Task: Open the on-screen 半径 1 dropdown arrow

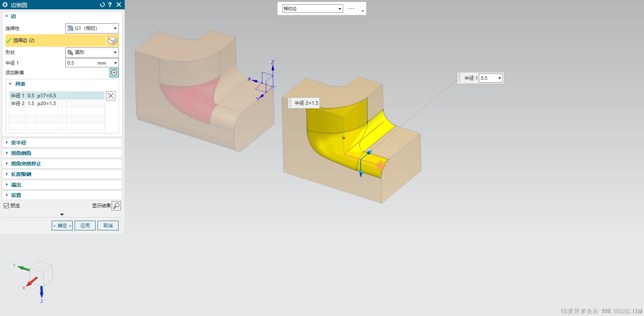Action: point(499,78)
